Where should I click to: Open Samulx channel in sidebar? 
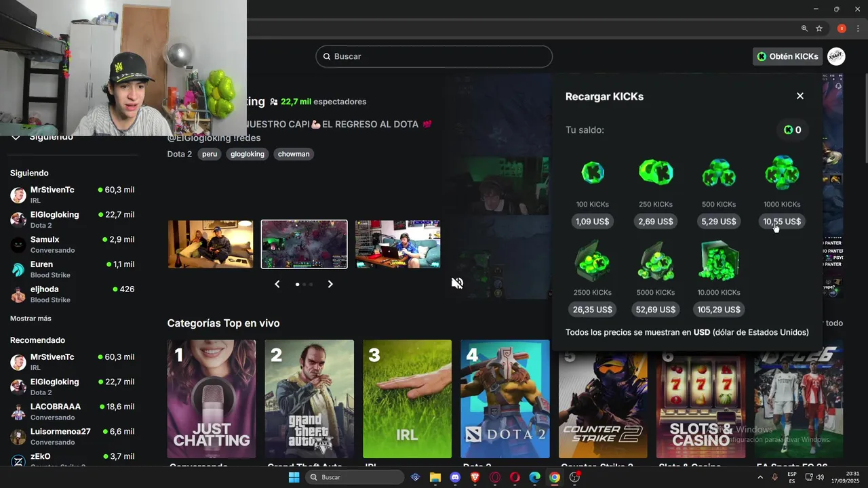(73, 245)
